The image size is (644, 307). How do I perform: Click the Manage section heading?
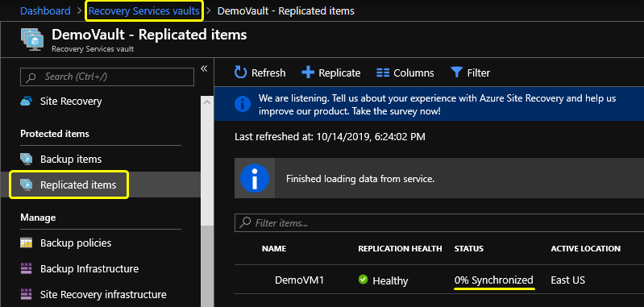pyautogui.click(x=38, y=217)
